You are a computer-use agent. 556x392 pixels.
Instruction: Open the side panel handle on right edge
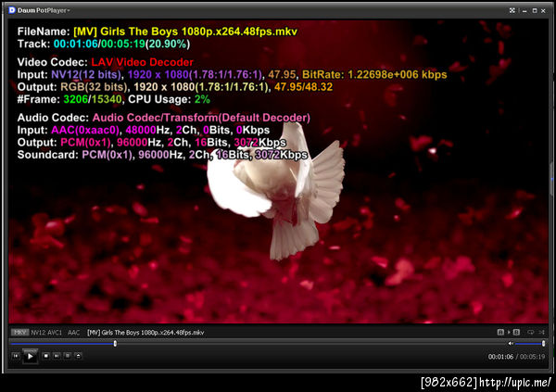tap(552, 181)
